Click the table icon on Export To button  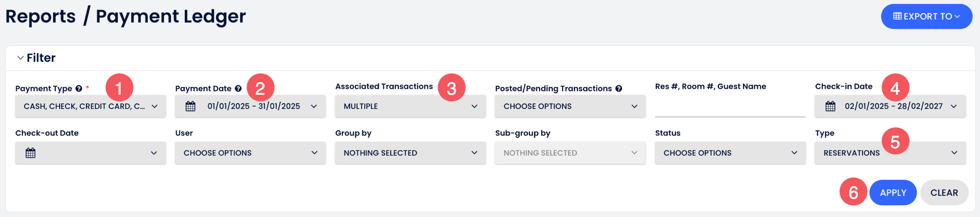click(897, 16)
